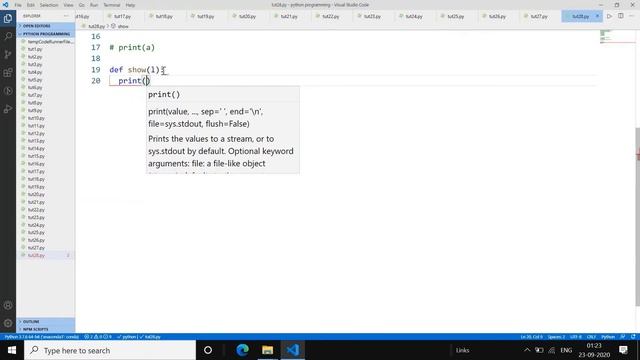640x360 pixels.
Task: Click the editor vertical scrollbar thumb
Action: 638,216
